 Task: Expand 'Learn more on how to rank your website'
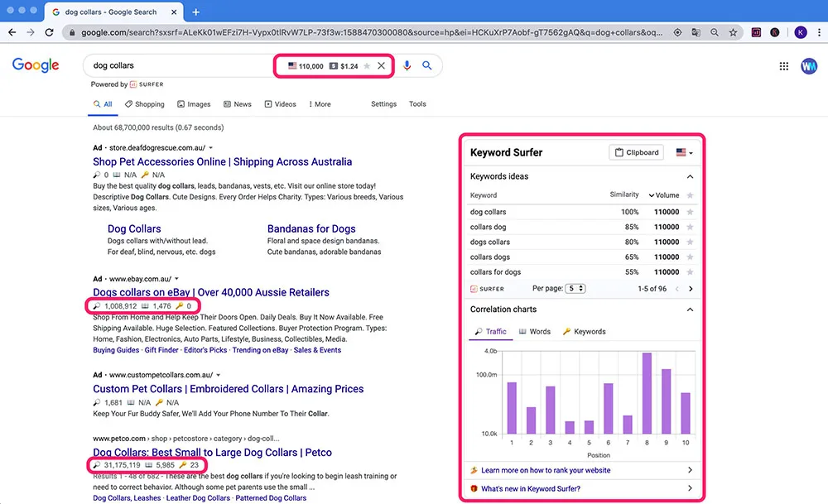point(581,470)
